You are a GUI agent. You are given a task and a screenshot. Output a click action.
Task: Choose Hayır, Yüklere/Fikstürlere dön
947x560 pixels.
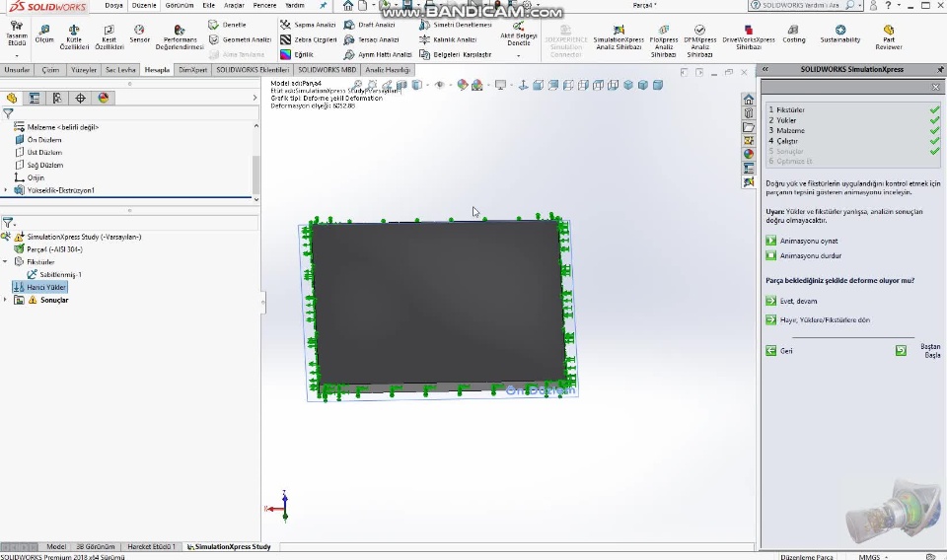coord(819,320)
